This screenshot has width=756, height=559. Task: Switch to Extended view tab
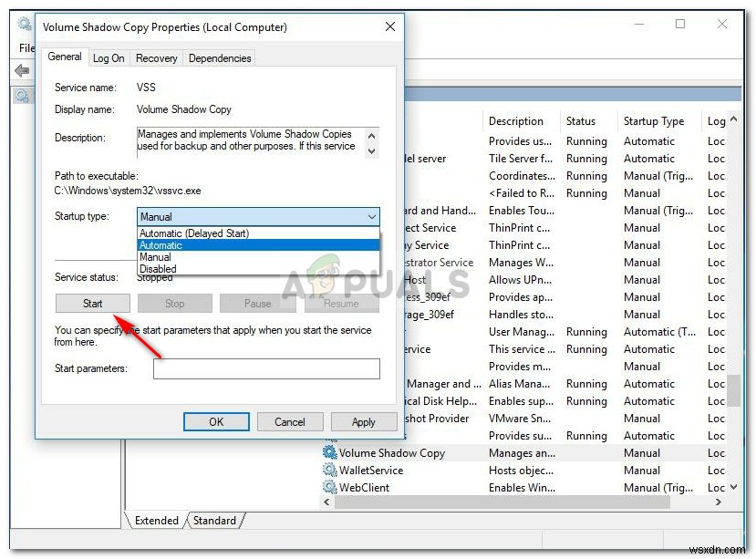coord(156,521)
